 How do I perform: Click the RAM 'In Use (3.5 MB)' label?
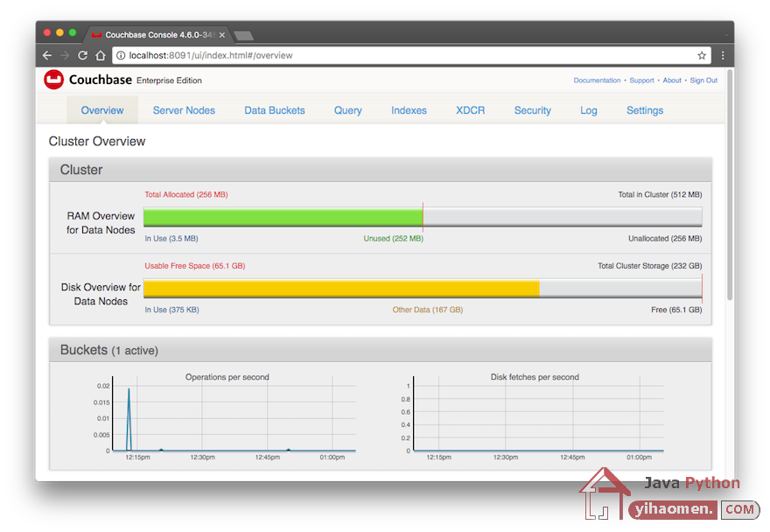(x=171, y=238)
